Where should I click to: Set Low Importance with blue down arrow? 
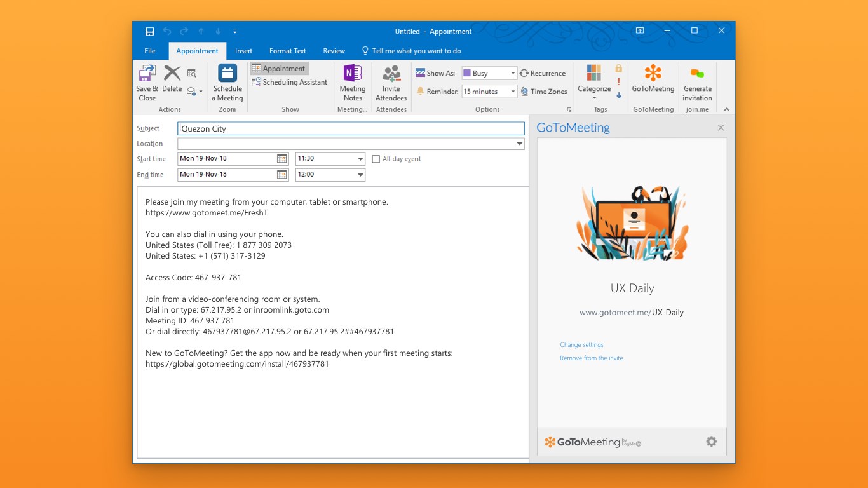tap(619, 95)
